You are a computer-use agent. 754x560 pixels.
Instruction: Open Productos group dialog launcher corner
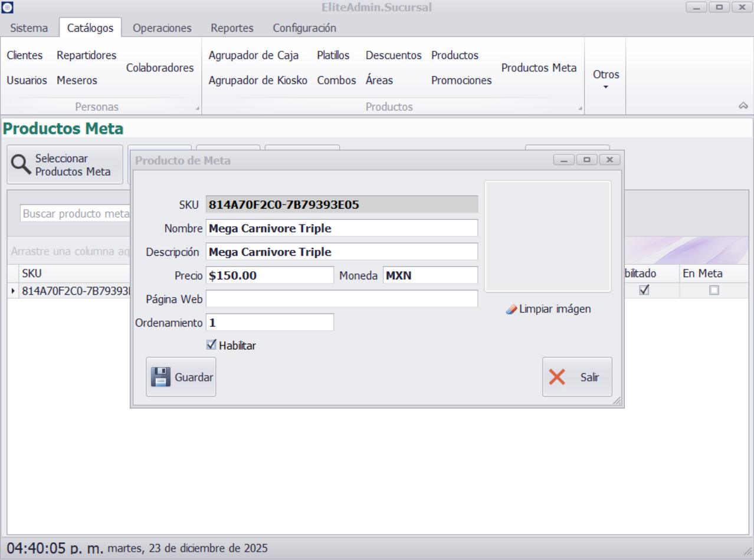(580, 108)
